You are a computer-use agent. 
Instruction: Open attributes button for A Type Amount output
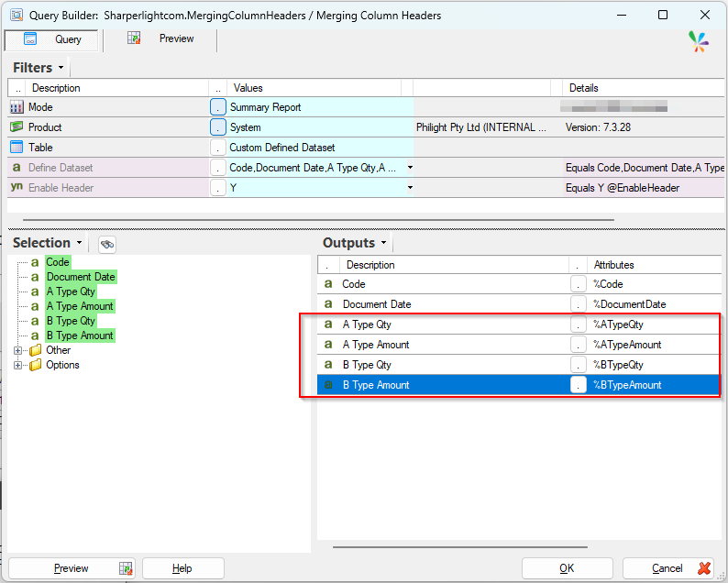tap(578, 345)
